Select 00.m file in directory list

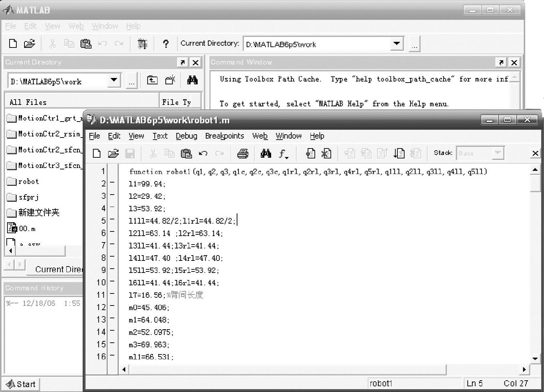point(22,228)
